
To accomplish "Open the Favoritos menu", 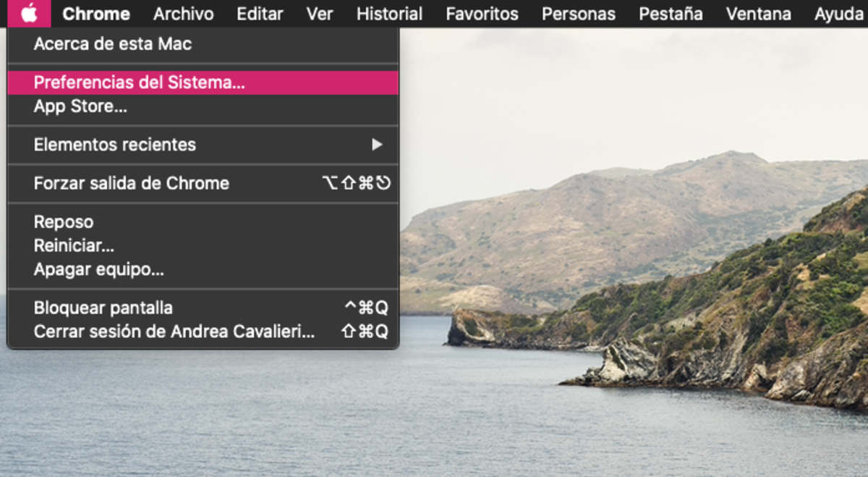I will coord(482,14).
